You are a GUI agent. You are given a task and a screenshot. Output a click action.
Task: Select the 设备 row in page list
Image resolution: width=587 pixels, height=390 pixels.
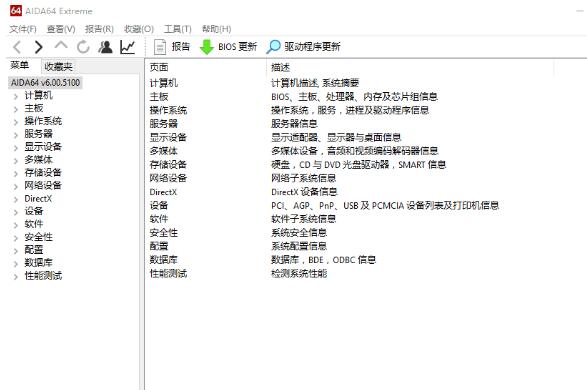159,205
